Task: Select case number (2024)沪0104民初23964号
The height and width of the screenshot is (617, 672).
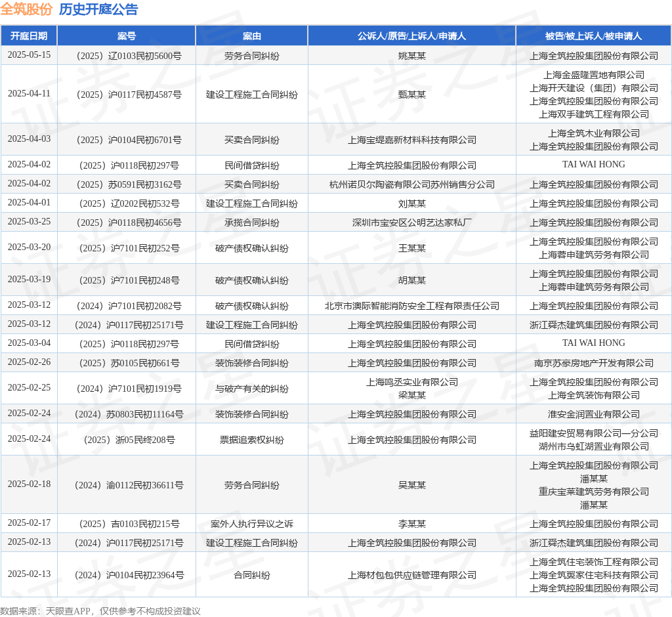Action: click(127, 575)
